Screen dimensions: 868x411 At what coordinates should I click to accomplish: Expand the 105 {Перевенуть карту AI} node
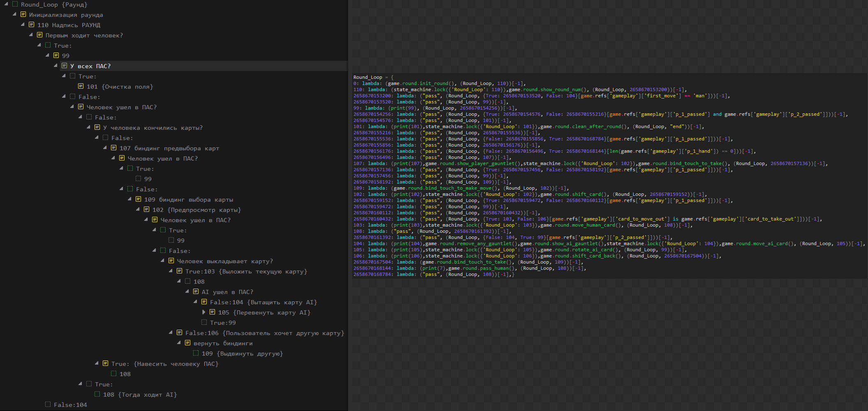[204, 312]
